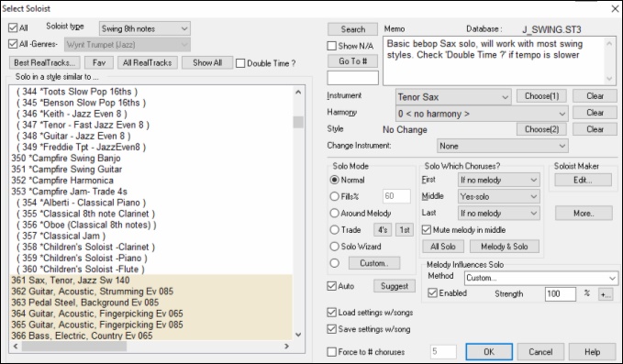
Task: Click the All Solo button
Action: 443,247
